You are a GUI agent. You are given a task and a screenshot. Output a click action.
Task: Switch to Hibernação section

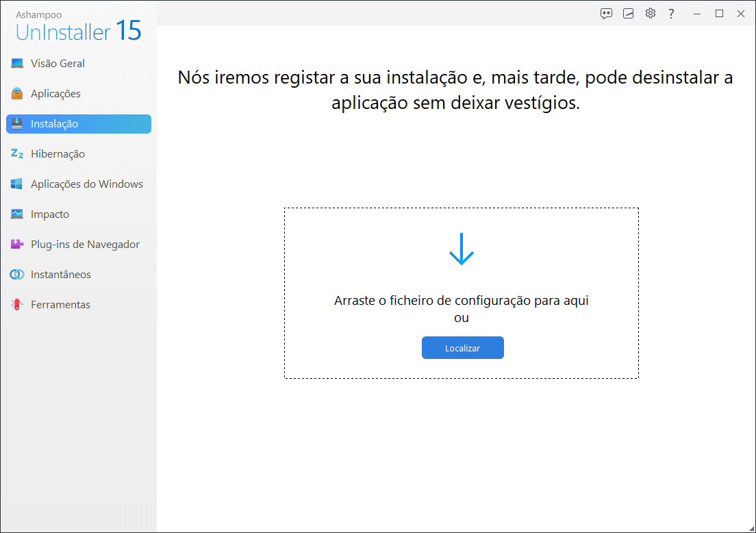point(79,154)
